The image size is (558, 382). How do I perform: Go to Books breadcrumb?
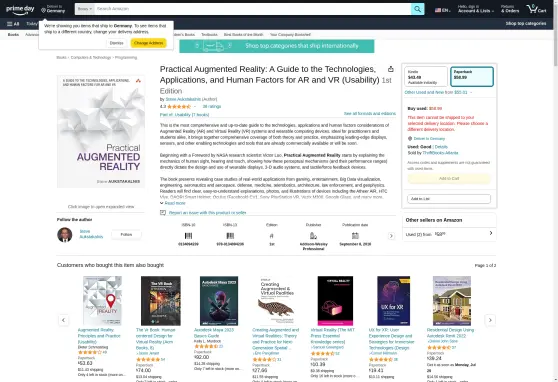pyautogui.click(x=61, y=58)
